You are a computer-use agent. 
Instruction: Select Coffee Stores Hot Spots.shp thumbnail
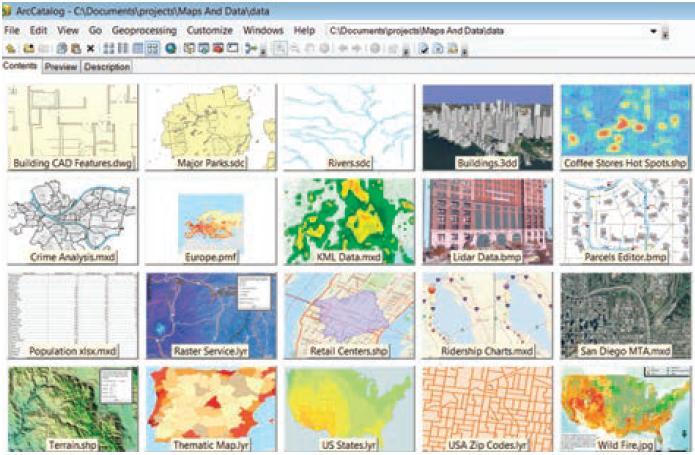[x=625, y=128]
